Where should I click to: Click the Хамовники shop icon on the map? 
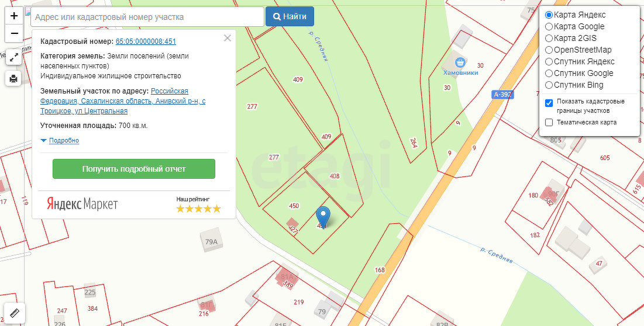pyautogui.click(x=460, y=62)
